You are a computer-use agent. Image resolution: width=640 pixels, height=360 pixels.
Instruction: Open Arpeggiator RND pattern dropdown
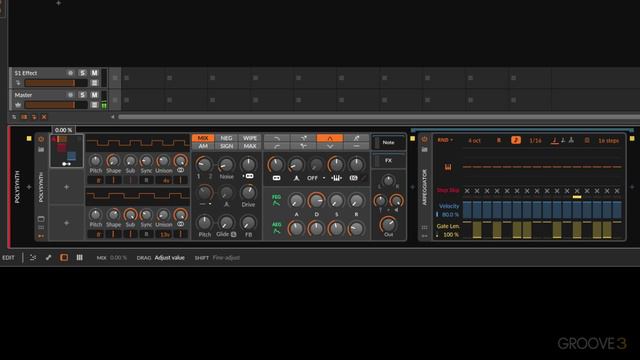(445, 140)
